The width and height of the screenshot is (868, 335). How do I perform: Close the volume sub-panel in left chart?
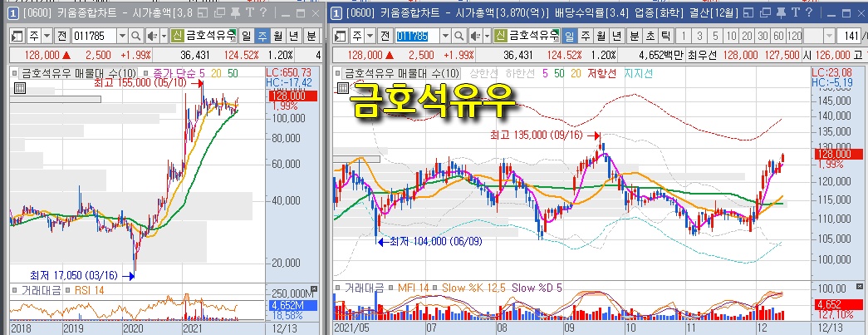(x=315, y=288)
